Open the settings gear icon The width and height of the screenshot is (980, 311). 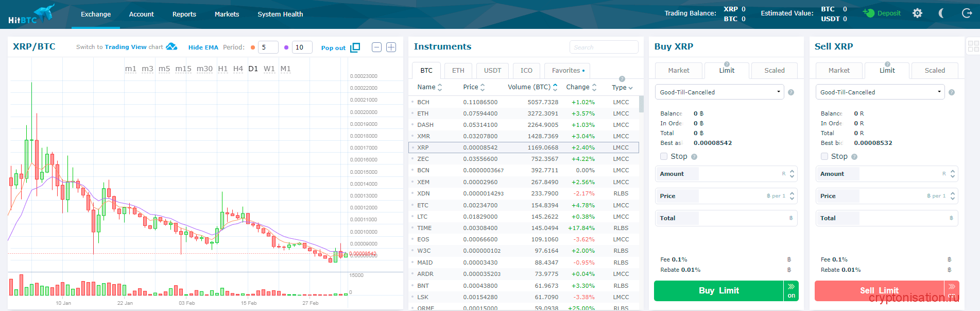coord(917,13)
